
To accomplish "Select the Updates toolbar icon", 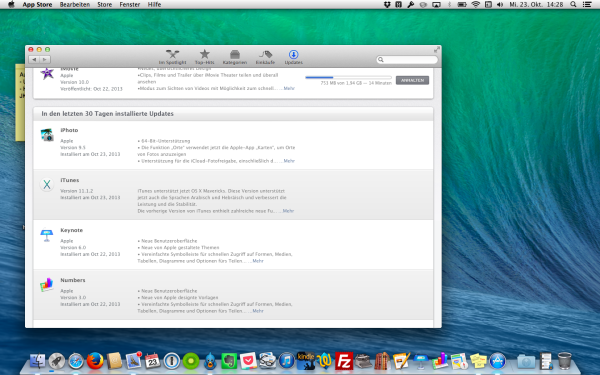I will 293,57.
